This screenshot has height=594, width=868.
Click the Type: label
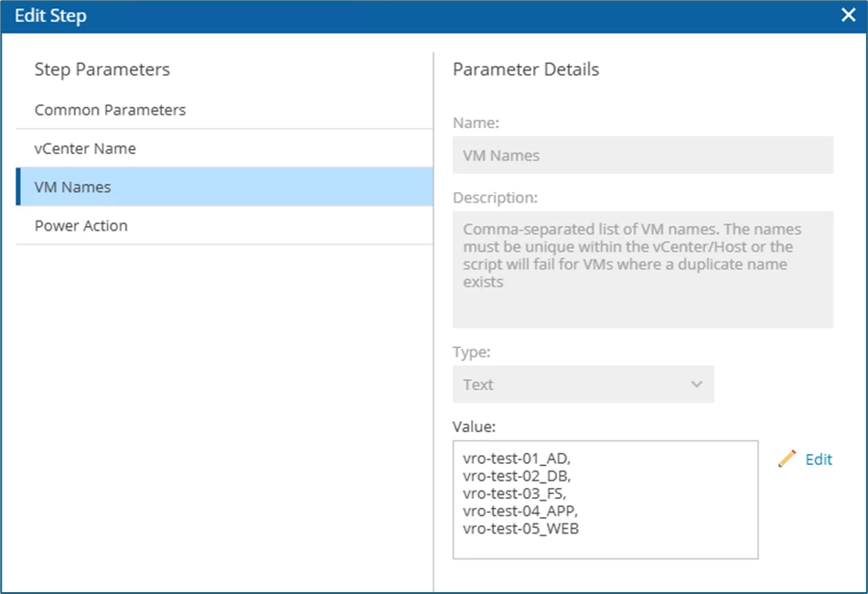click(x=473, y=352)
